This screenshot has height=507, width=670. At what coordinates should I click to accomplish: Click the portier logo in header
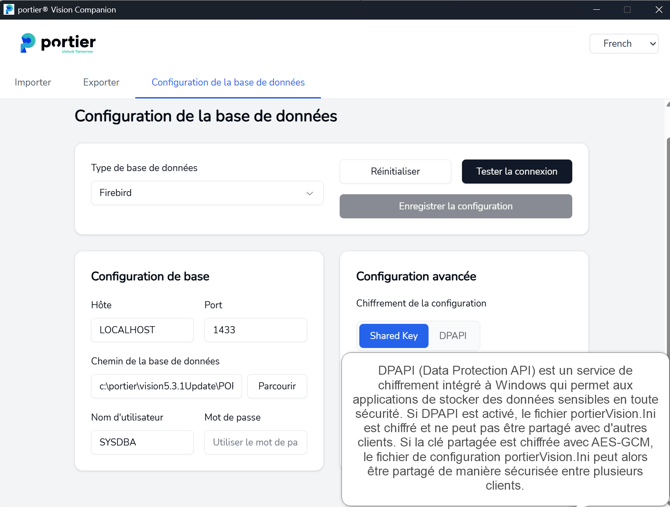(x=58, y=43)
